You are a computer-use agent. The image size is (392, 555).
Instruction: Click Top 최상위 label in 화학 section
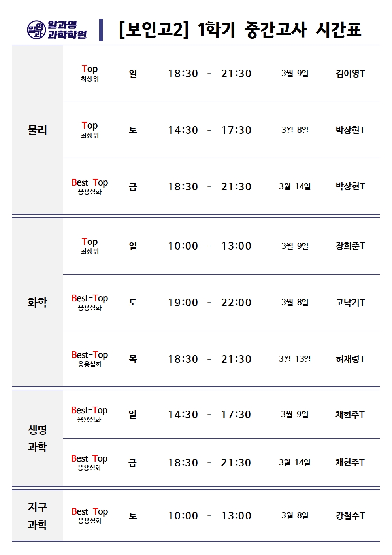(90, 246)
